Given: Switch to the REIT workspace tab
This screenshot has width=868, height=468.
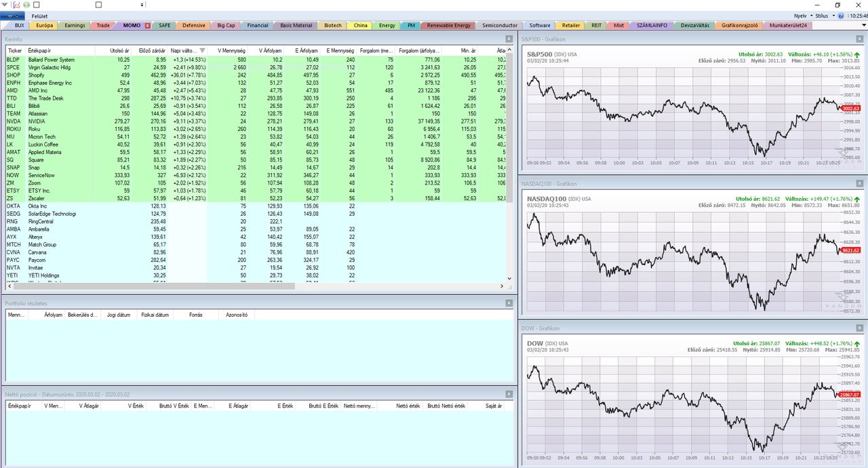Looking at the screenshot, I should [596, 26].
